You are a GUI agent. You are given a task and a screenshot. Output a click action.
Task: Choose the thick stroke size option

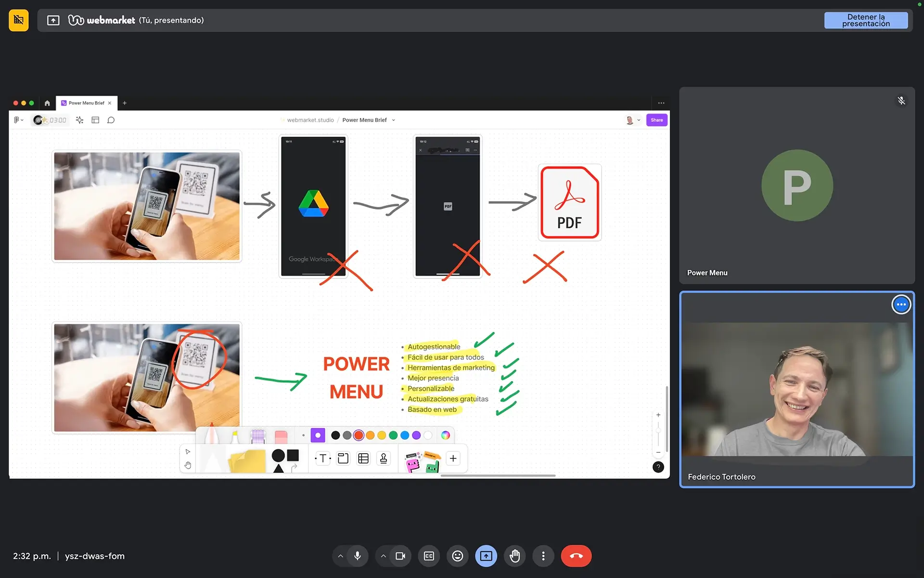pos(318,435)
